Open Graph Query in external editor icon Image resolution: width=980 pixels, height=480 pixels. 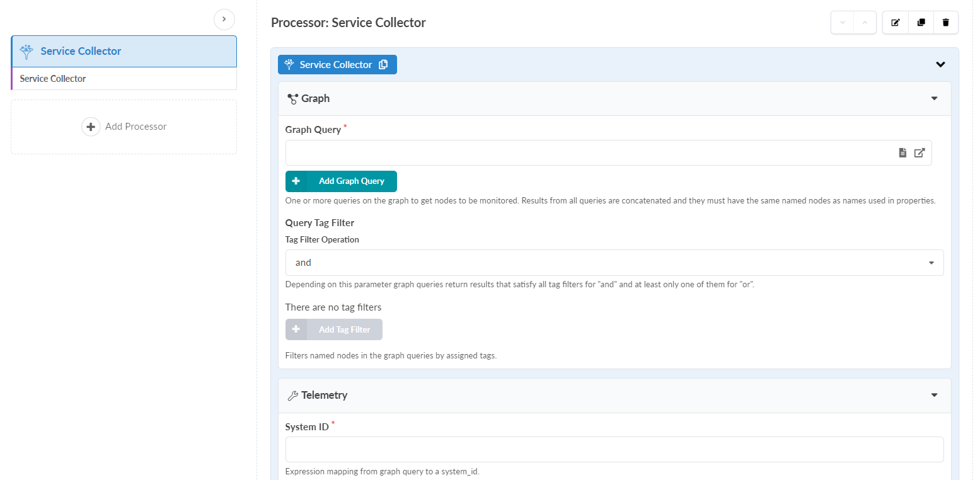pyautogui.click(x=919, y=152)
